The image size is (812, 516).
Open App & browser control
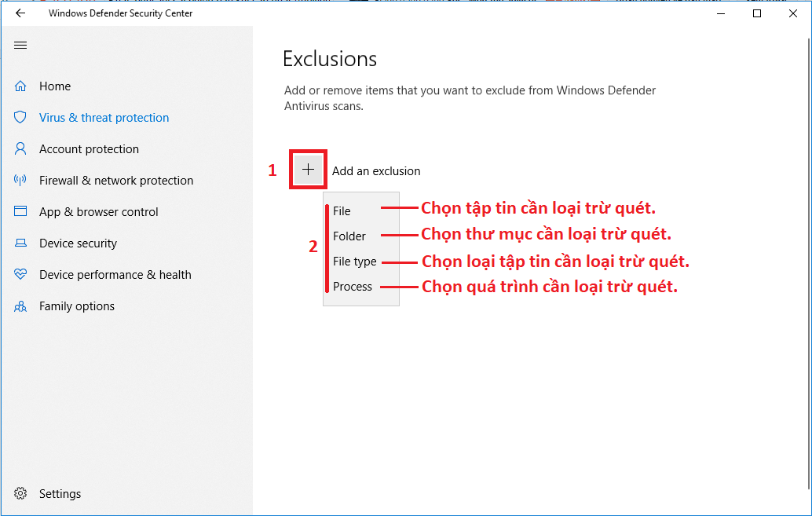(x=99, y=212)
